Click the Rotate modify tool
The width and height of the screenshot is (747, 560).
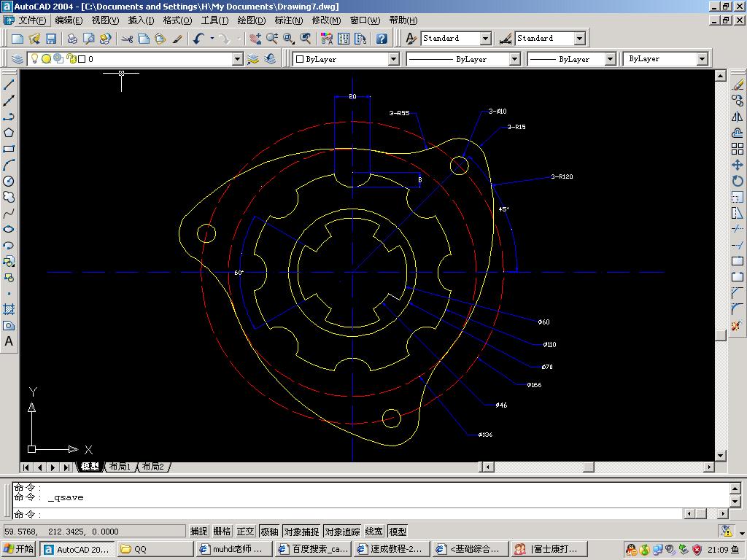point(738,181)
